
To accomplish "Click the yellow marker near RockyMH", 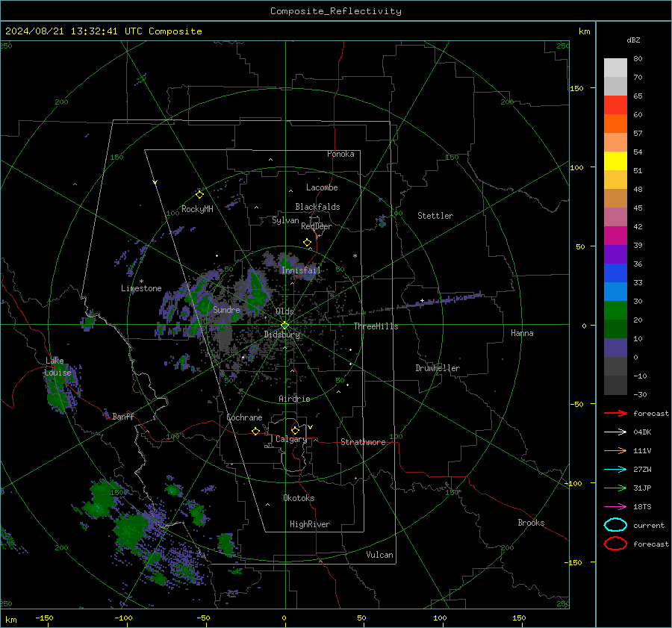I will point(199,195).
